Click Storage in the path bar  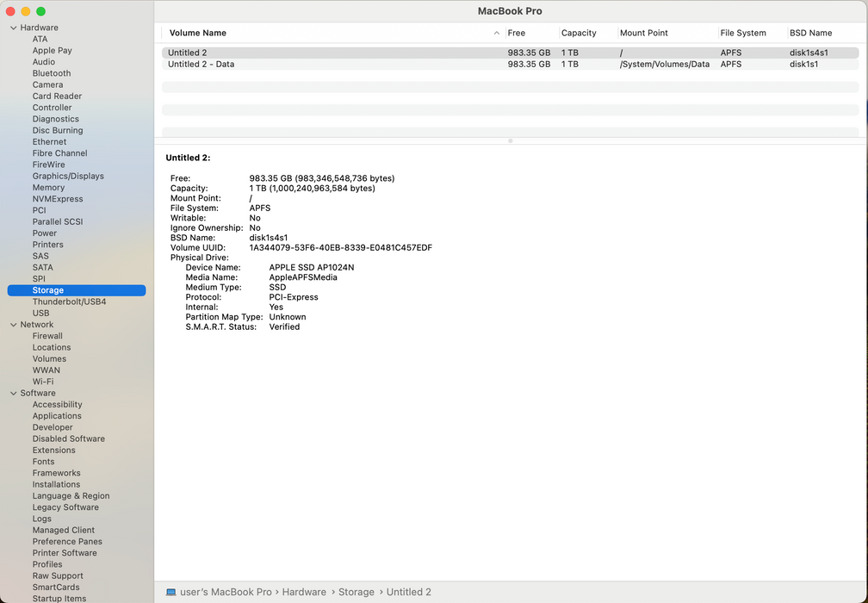pyautogui.click(x=356, y=592)
